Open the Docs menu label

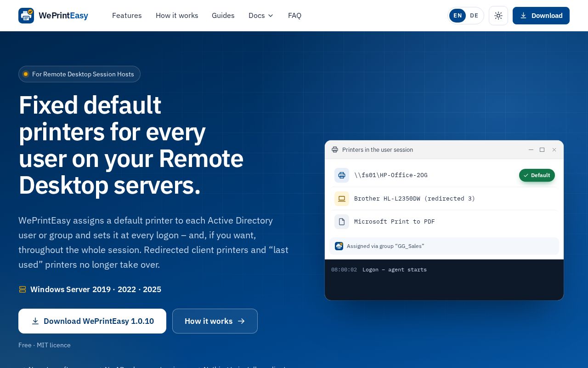coord(257,16)
